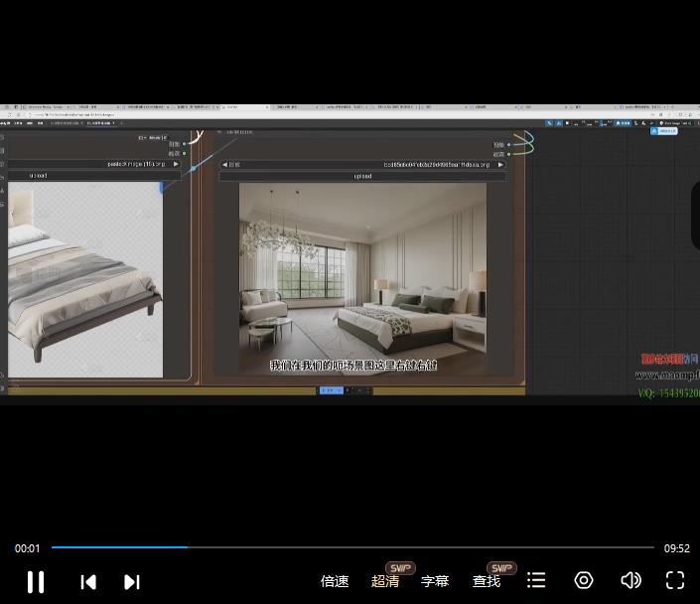Click next-image arrow on bed filename field
Image resolution: width=700 pixels, height=604 pixels.
coord(177,164)
